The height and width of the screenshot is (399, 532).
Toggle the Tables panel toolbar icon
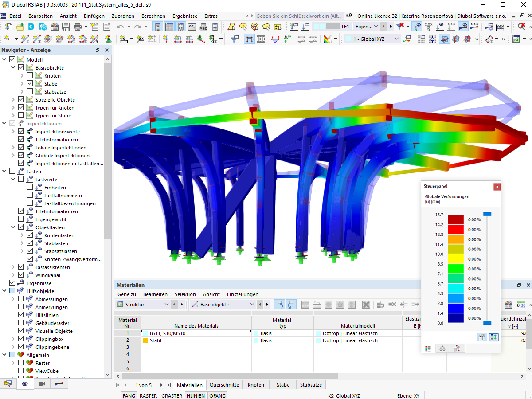tap(169, 27)
